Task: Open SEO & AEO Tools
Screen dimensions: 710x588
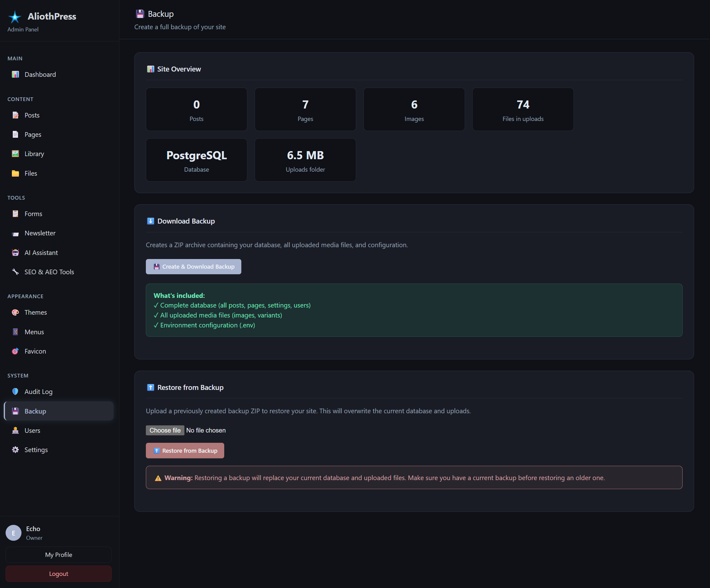Action: pos(49,272)
